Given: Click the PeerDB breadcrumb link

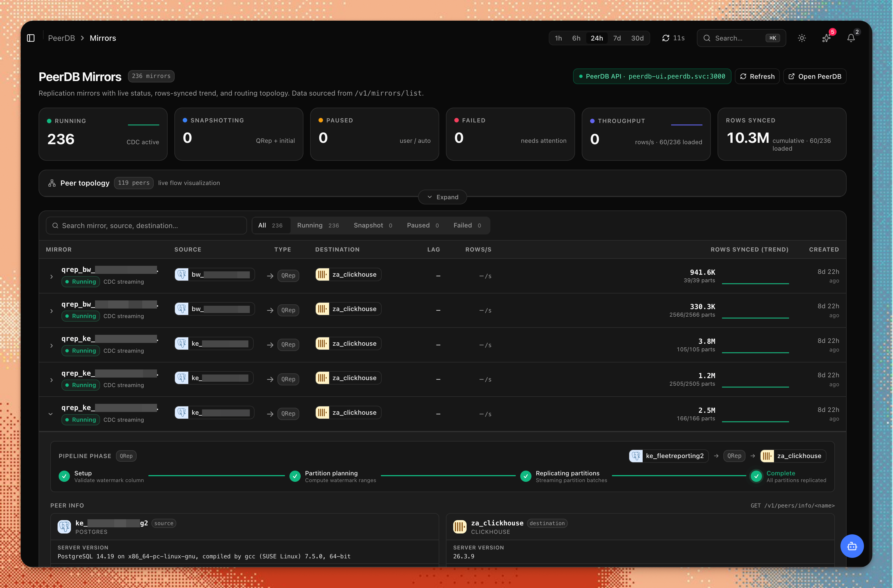Looking at the screenshot, I should [61, 38].
